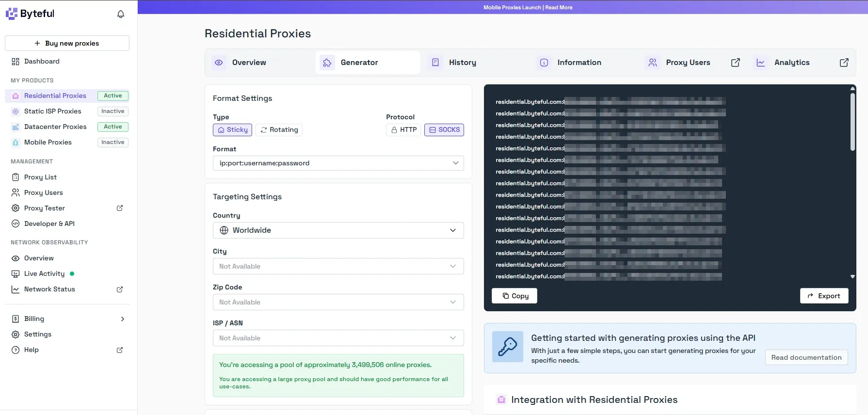Image resolution: width=868 pixels, height=415 pixels.
Task: Click the Dashboard grid icon
Action: [x=16, y=62]
